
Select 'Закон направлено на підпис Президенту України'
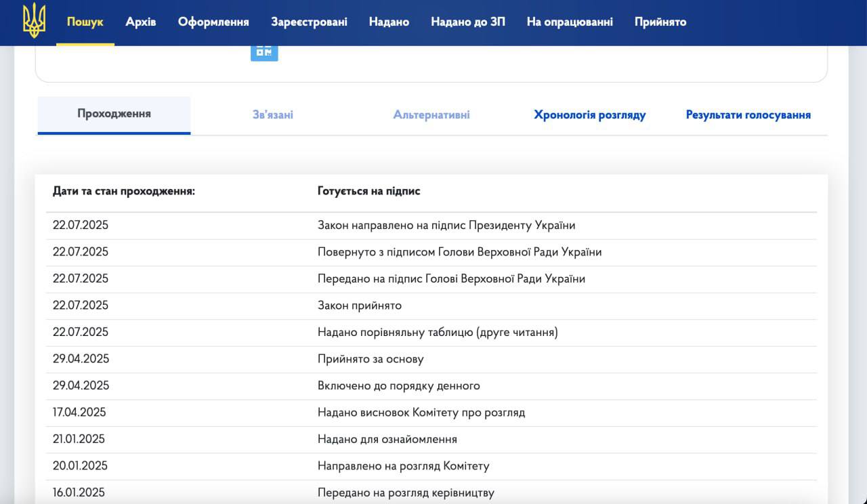click(446, 225)
